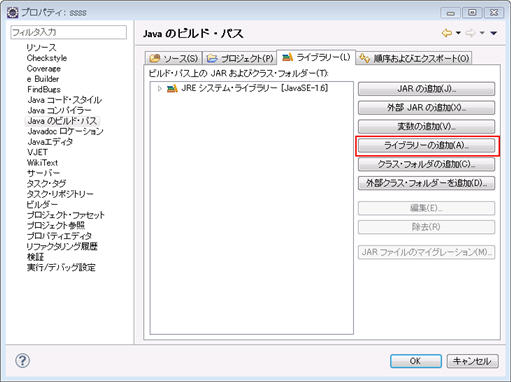Image resolution: width=511 pixels, height=382 pixels.
Task: Select Checkstyle in the left tree
Action: (47, 58)
